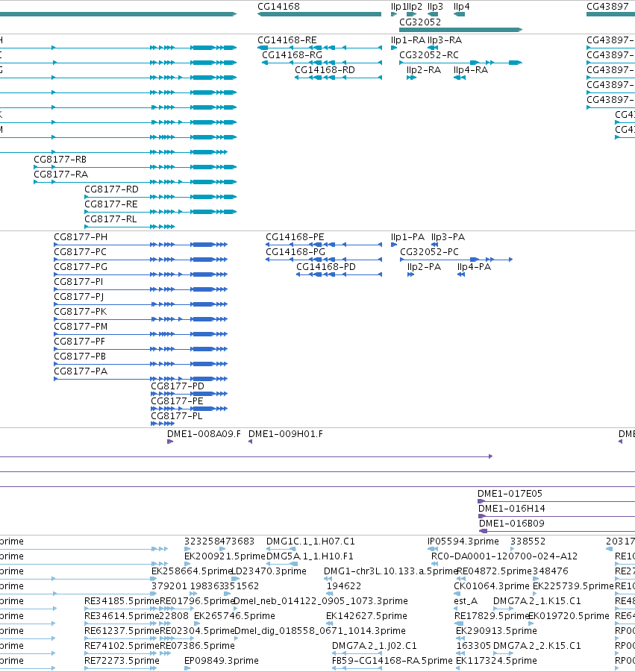Click EST DMG1C.1_1.H07.C1
This screenshot has width=635, height=672.
(310, 541)
